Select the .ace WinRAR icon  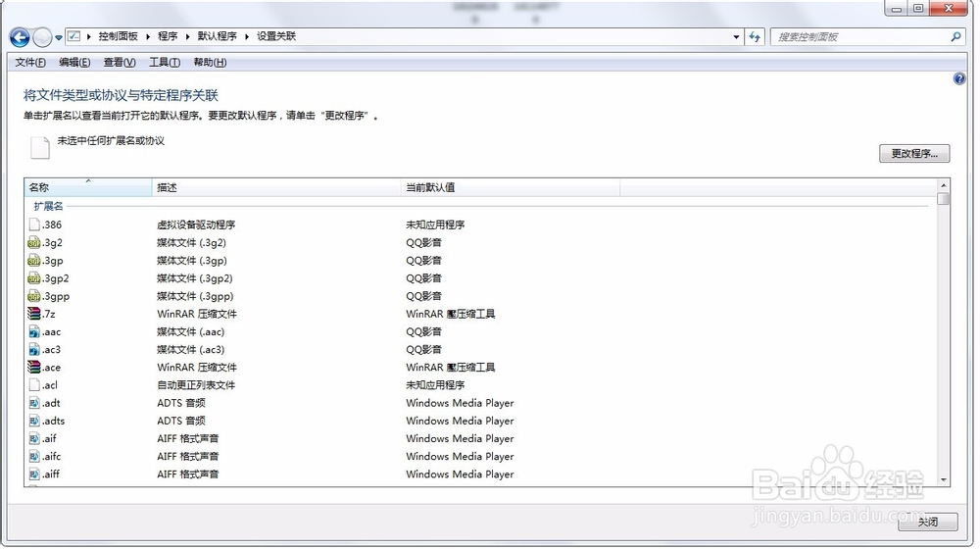coord(34,368)
